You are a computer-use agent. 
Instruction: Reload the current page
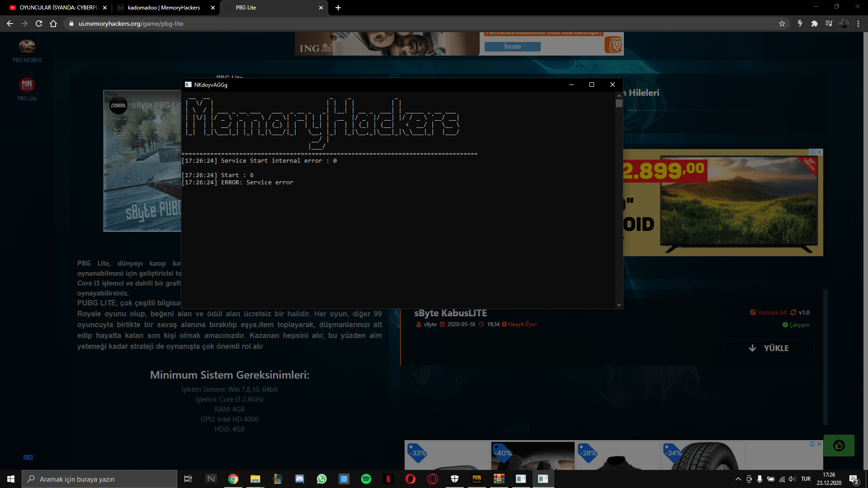click(x=39, y=23)
